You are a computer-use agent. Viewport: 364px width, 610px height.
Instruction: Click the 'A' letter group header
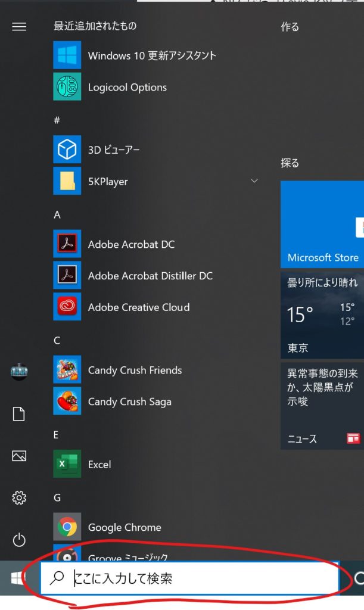point(57,214)
